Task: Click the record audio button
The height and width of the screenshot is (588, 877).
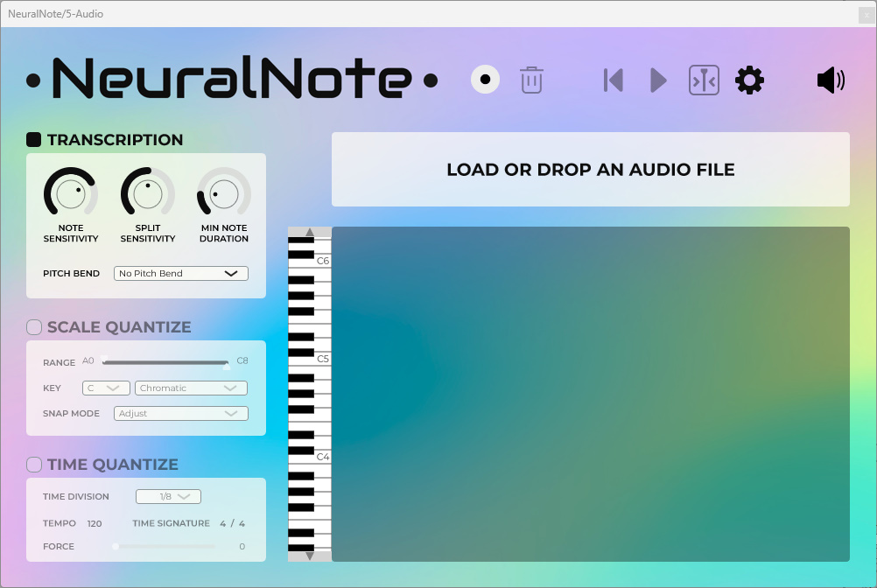Action: click(x=485, y=80)
